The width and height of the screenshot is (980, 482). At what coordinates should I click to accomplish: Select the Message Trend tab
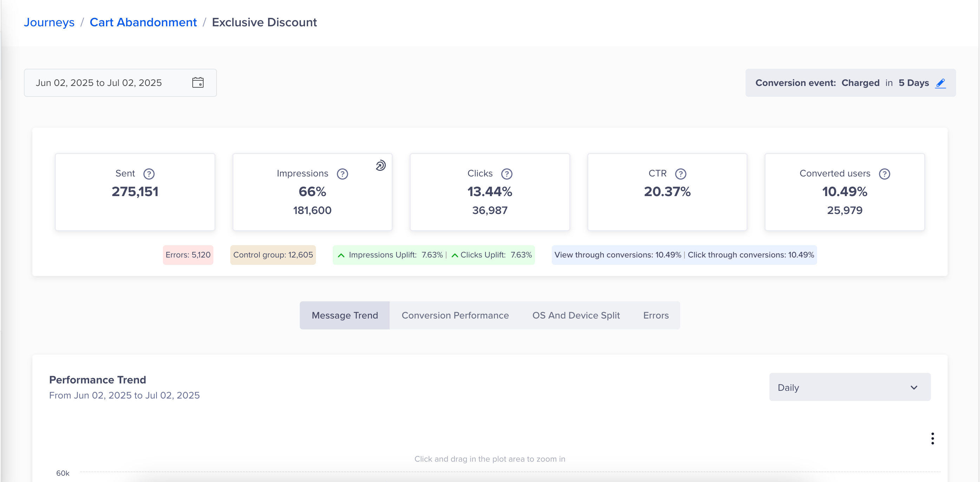(x=344, y=315)
